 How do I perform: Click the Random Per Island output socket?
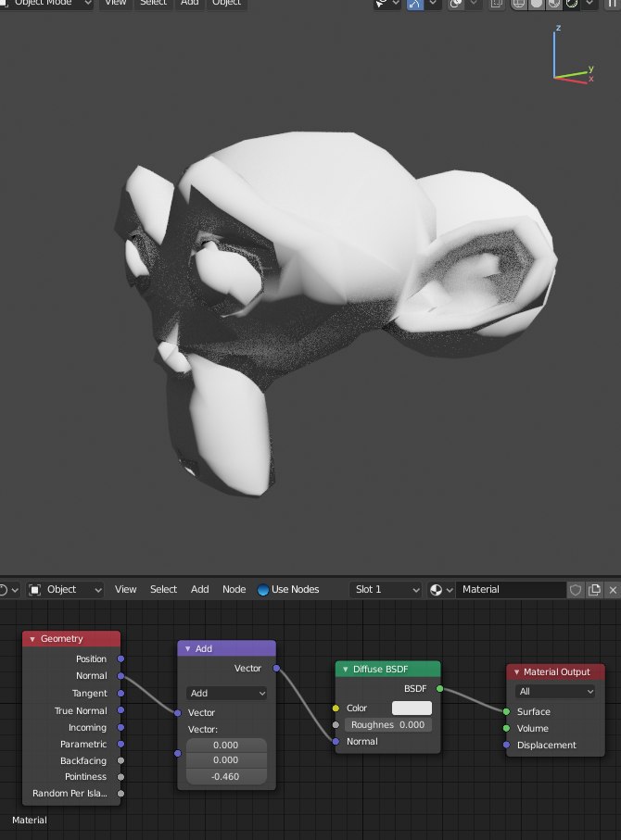pos(120,794)
